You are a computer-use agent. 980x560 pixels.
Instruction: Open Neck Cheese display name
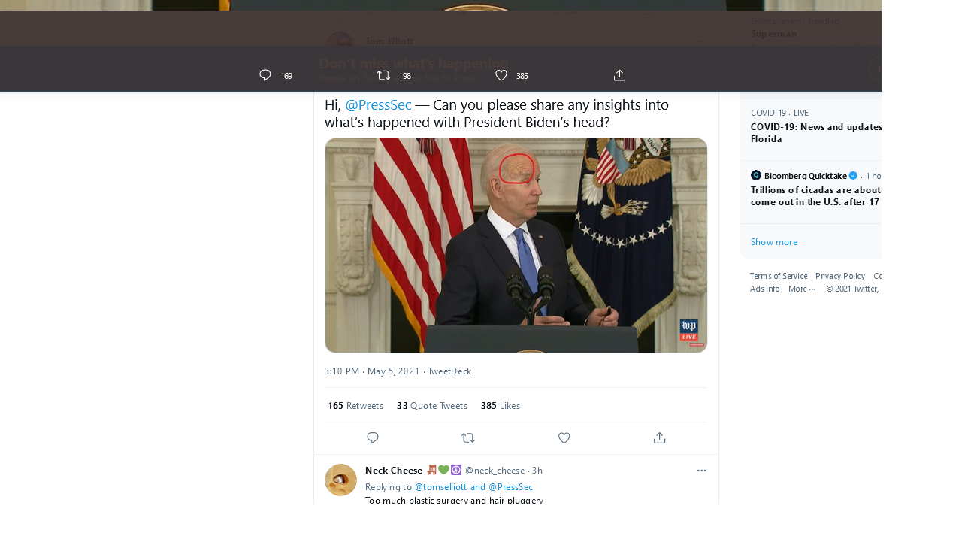pyautogui.click(x=394, y=471)
